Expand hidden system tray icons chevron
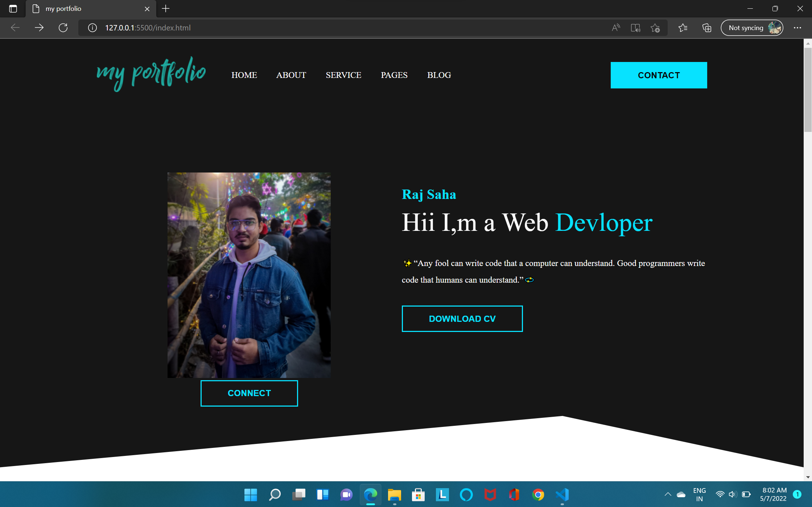Viewport: 812px width, 507px height. [668, 494]
